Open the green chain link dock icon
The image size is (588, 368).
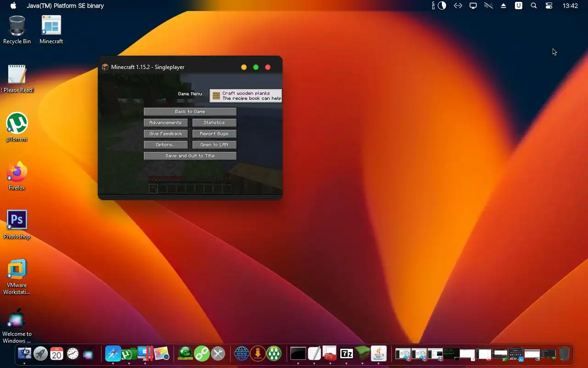202,354
